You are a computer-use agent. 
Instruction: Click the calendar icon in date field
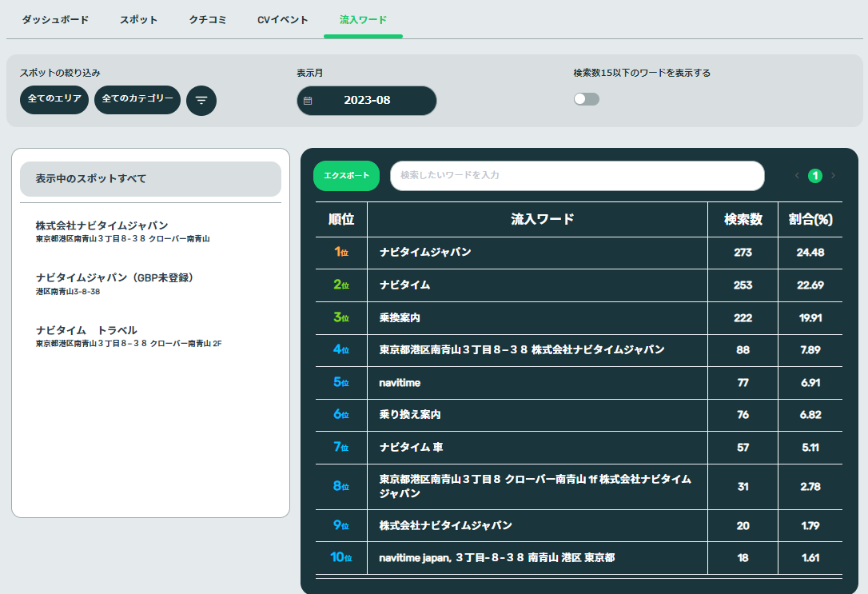[x=308, y=101]
